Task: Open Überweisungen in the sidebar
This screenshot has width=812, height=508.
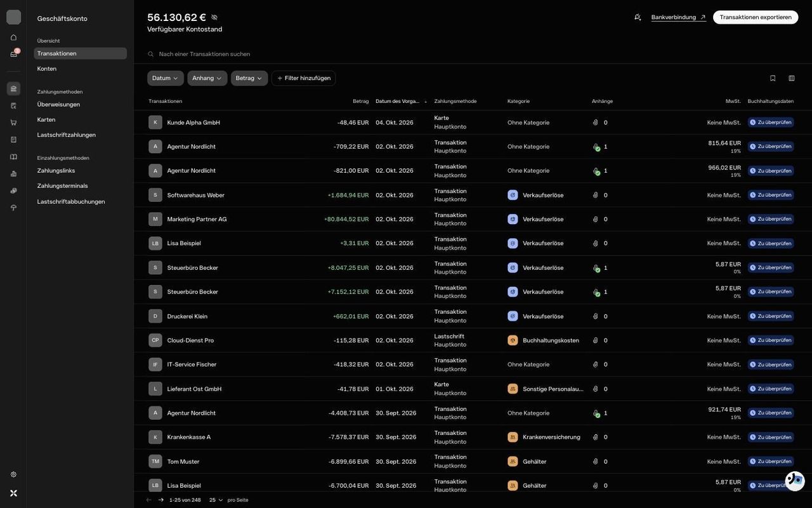Action: 58,104
